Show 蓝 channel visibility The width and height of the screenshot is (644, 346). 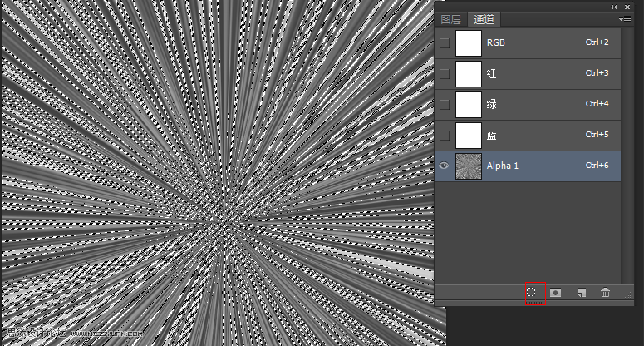pos(445,136)
